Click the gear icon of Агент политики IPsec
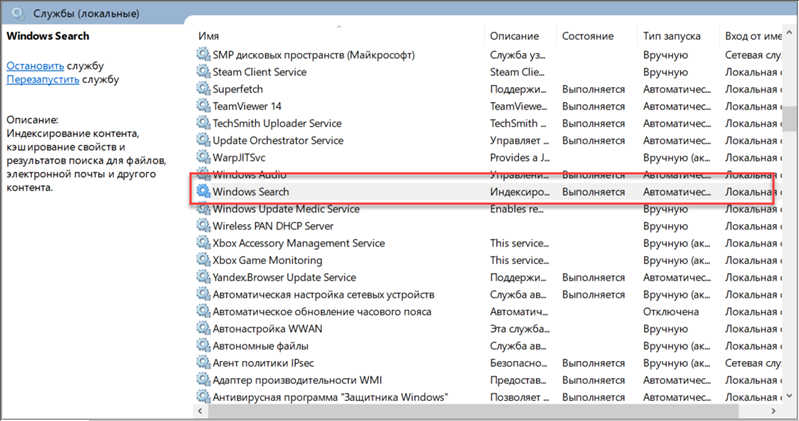This screenshot has width=799, height=421. click(x=203, y=362)
